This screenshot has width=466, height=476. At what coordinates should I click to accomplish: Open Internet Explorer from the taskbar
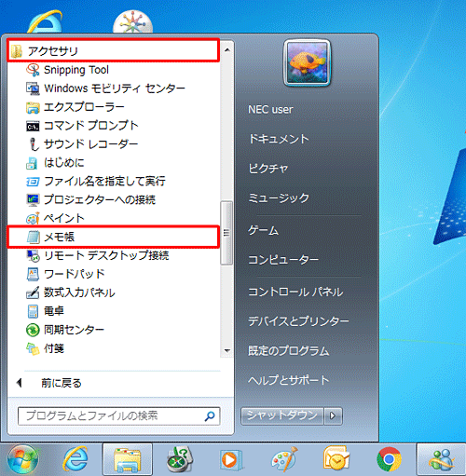point(75,459)
